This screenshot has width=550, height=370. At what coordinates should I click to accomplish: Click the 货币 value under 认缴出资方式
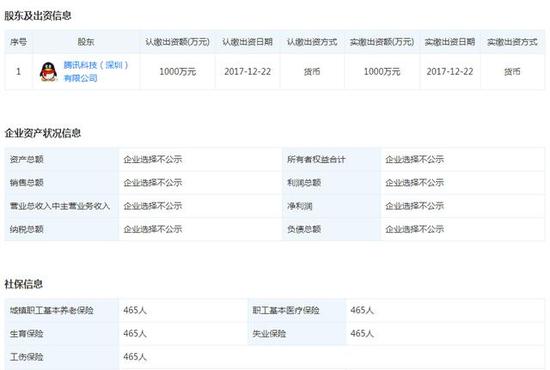[x=312, y=72]
